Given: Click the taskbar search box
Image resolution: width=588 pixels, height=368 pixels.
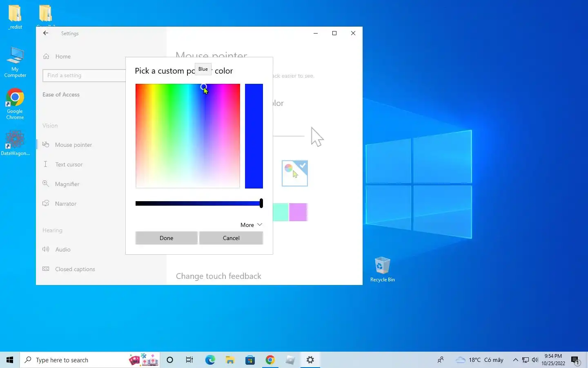Looking at the screenshot, I should 90,360.
